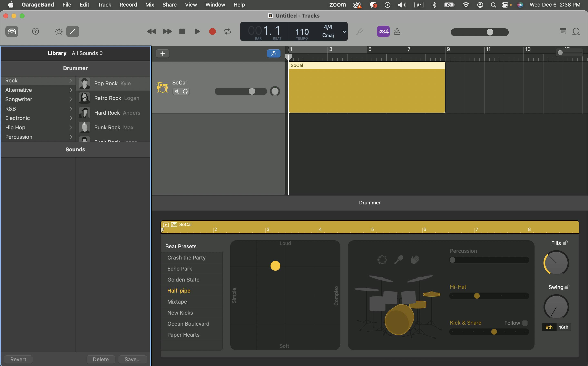This screenshot has height=366, width=588.
Task: Click the Fast Forward button
Action: tap(167, 31)
